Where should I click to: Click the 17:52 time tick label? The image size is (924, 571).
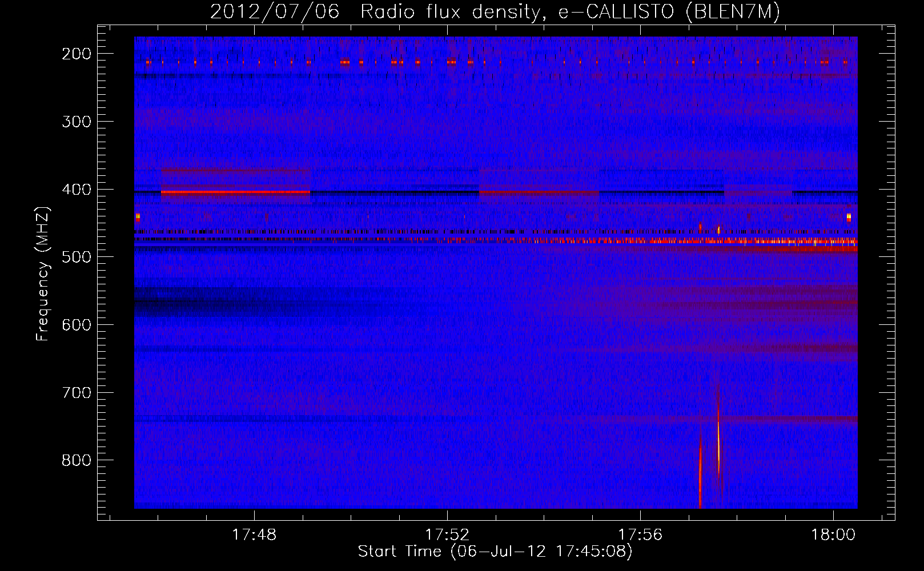[447, 534]
